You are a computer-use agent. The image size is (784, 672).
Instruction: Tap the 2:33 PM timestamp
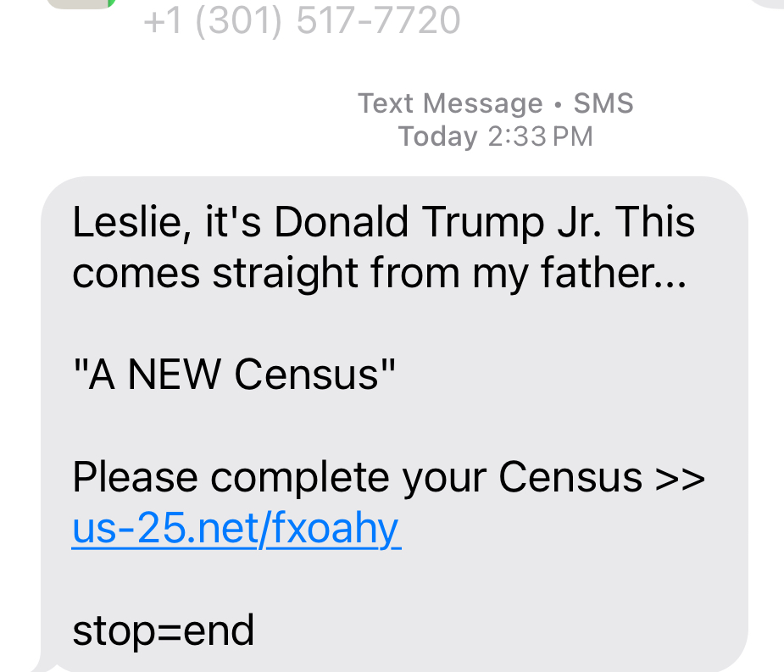pyautogui.click(x=540, y=136)
